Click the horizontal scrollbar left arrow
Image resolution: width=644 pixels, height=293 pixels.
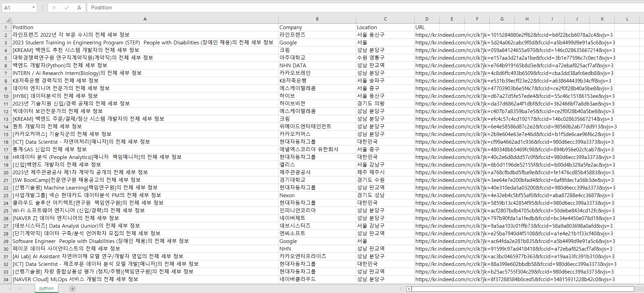click(x=409, y=289)
